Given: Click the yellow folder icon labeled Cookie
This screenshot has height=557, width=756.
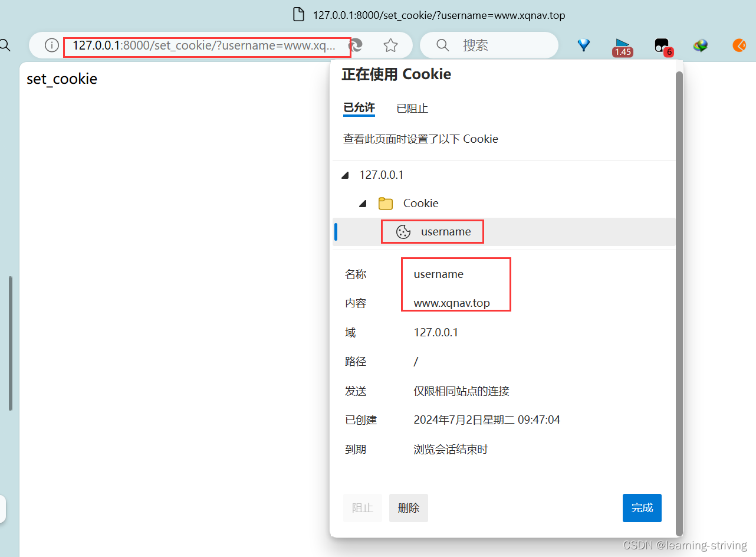Looking at the screenshot, I should [385, 203].
